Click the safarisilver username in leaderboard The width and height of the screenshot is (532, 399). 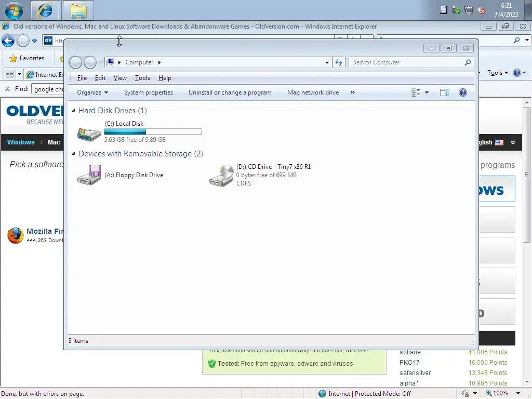pos(415,373)
